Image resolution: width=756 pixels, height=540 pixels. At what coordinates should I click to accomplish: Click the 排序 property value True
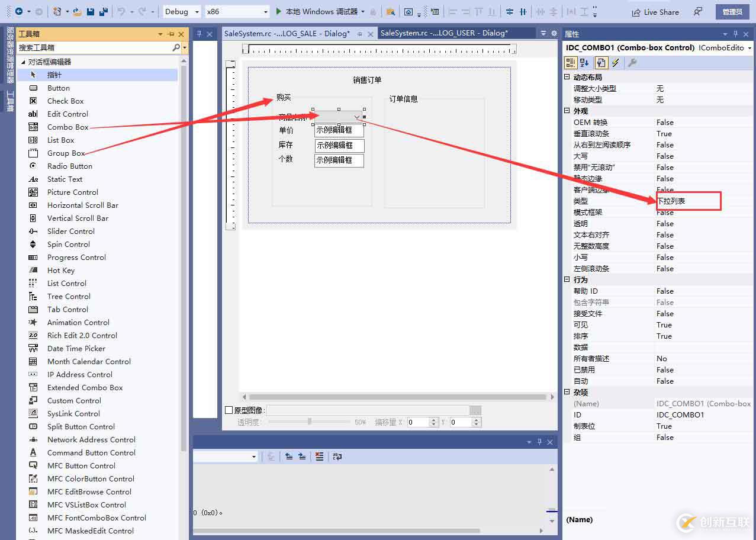[664, 336]
